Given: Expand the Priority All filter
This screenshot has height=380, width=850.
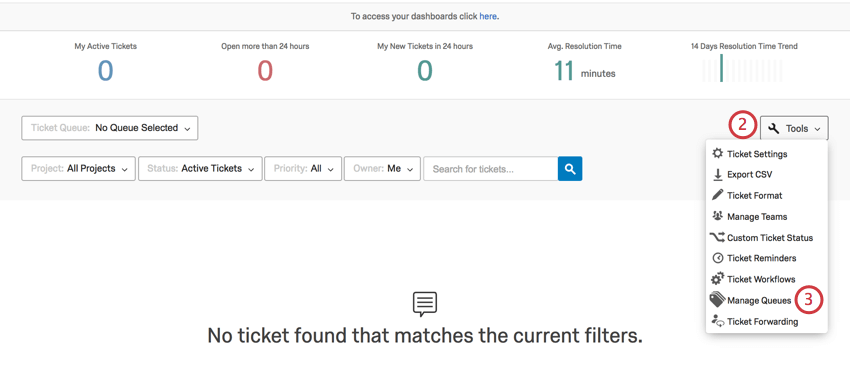Looking at the screenshot, I should coord(303,169).
